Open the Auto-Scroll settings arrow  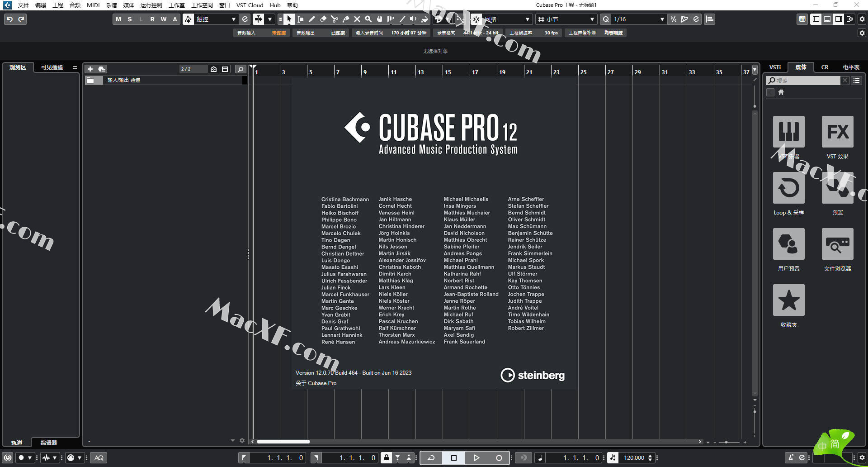tap(270, 19)
